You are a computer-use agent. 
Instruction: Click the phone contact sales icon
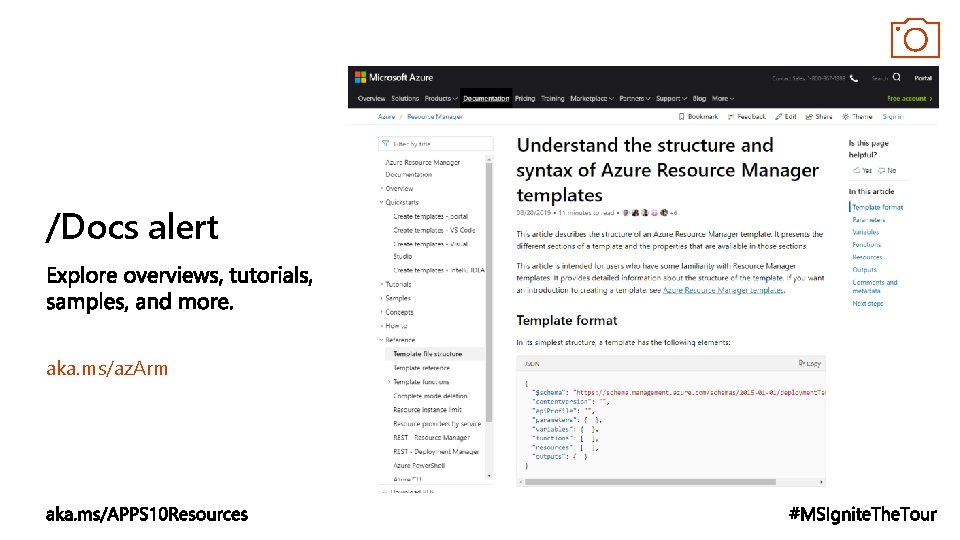[x=854, y=78]
